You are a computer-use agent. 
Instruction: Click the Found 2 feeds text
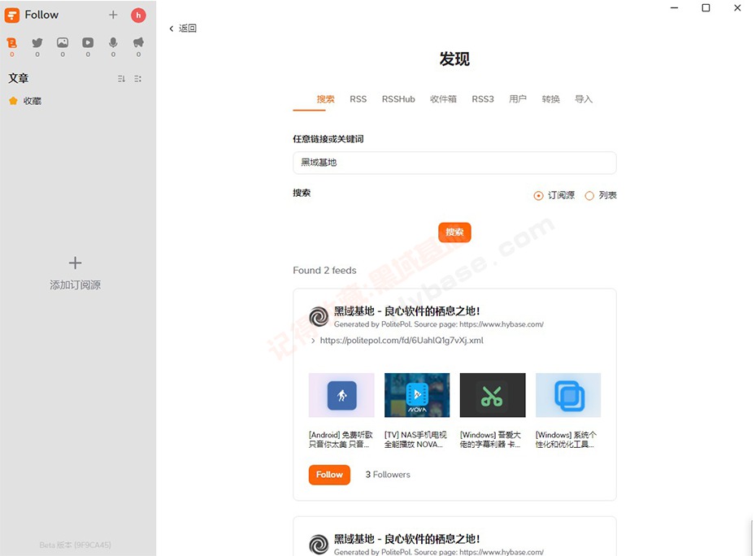point(324,271)
